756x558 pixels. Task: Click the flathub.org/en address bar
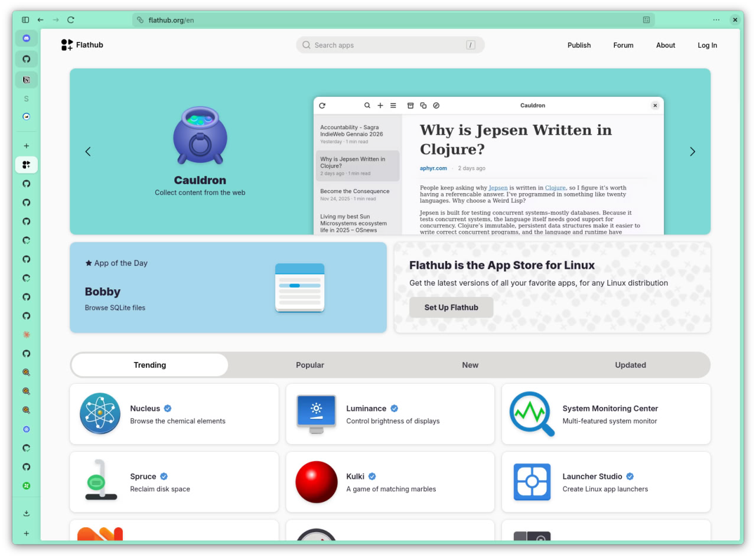393,20
